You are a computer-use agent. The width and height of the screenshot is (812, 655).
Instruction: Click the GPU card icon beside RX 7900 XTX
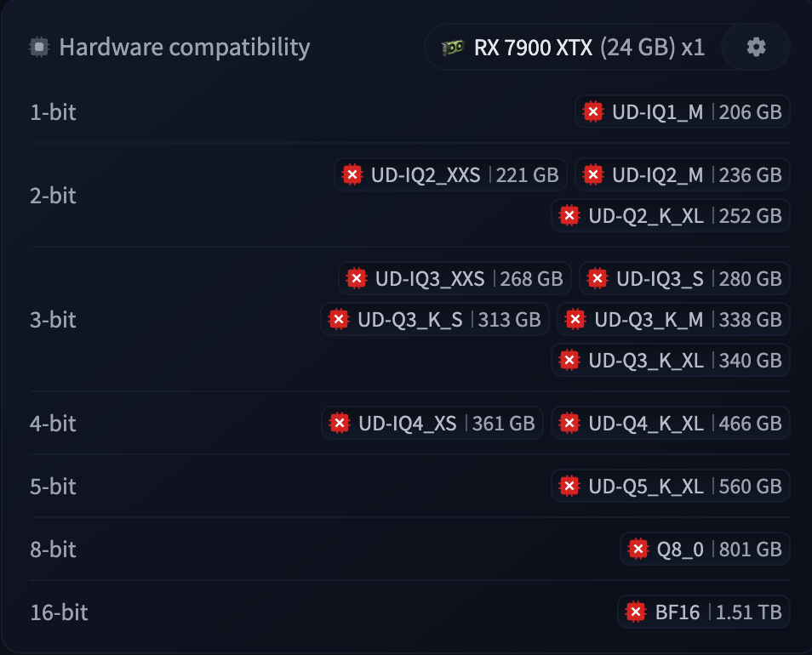click(453, 48)
